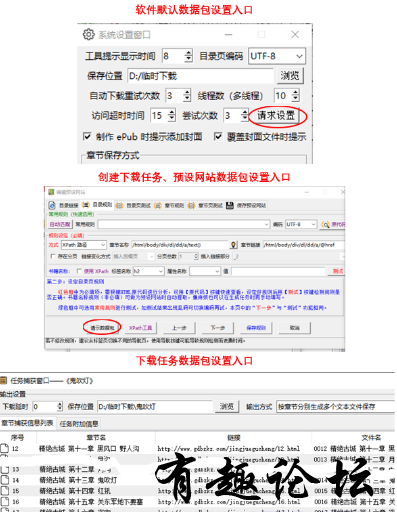Adjust the 尝试次数 stepper arrows
This screenshot has height=512, width=397.
(245, 115)
